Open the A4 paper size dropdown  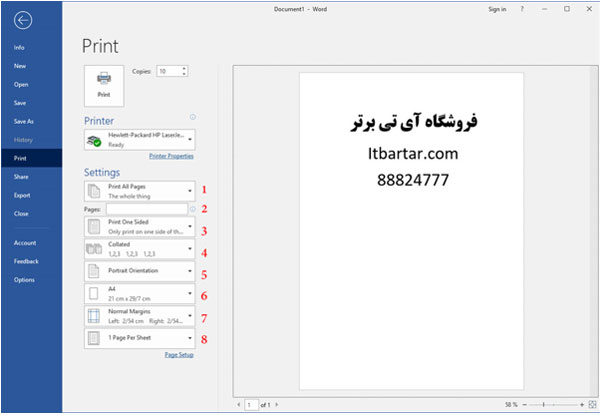[x=140, y=293]
